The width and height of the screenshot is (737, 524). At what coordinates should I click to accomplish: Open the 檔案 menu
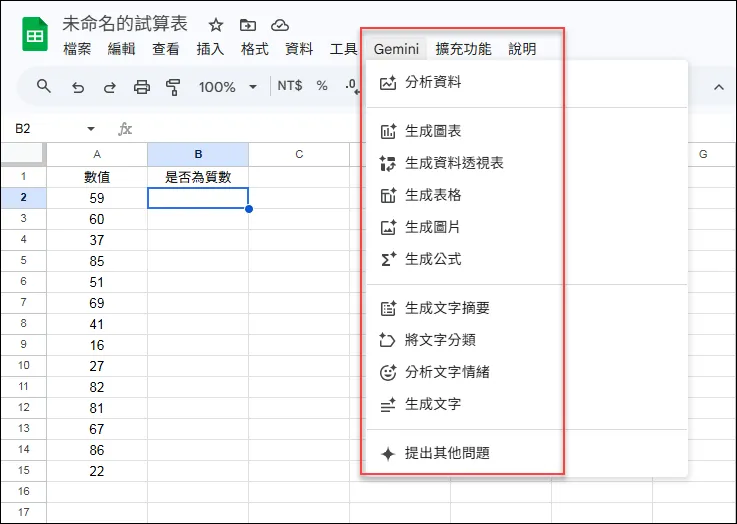point(77,49)
